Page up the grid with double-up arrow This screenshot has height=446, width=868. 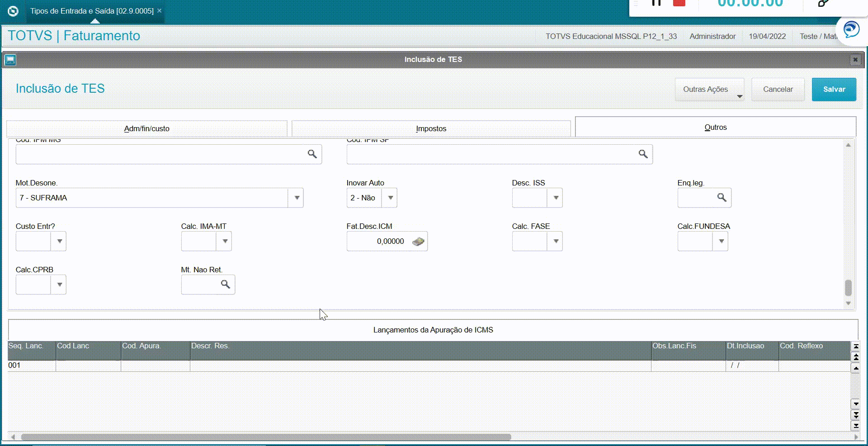(855, 357)
